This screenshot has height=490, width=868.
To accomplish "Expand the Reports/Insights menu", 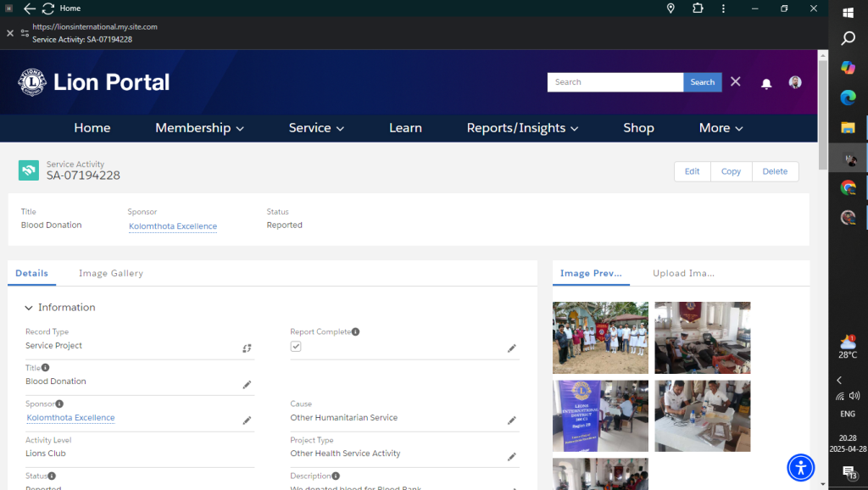I will [522, 128].
